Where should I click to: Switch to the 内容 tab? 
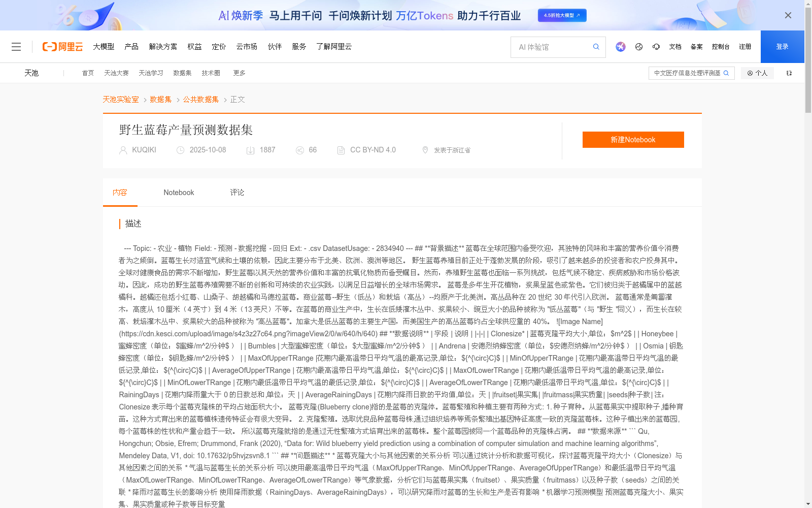(120, 193)
